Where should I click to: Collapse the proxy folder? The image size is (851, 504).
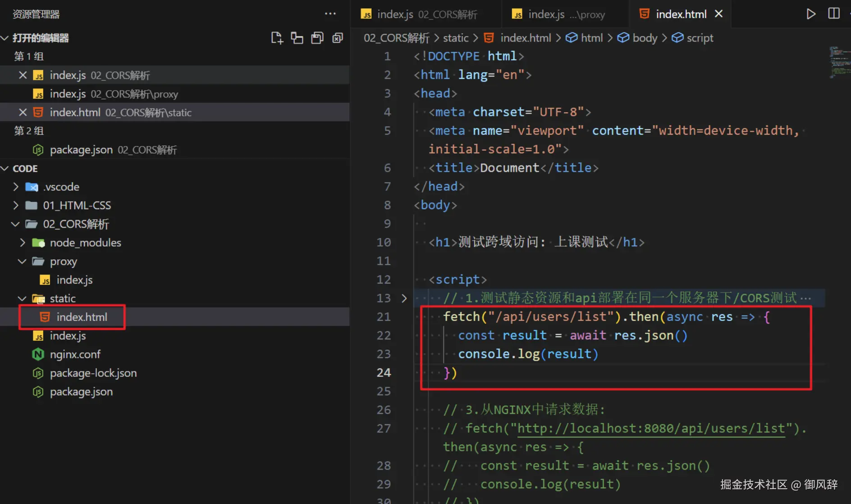[x=22, y=261]
